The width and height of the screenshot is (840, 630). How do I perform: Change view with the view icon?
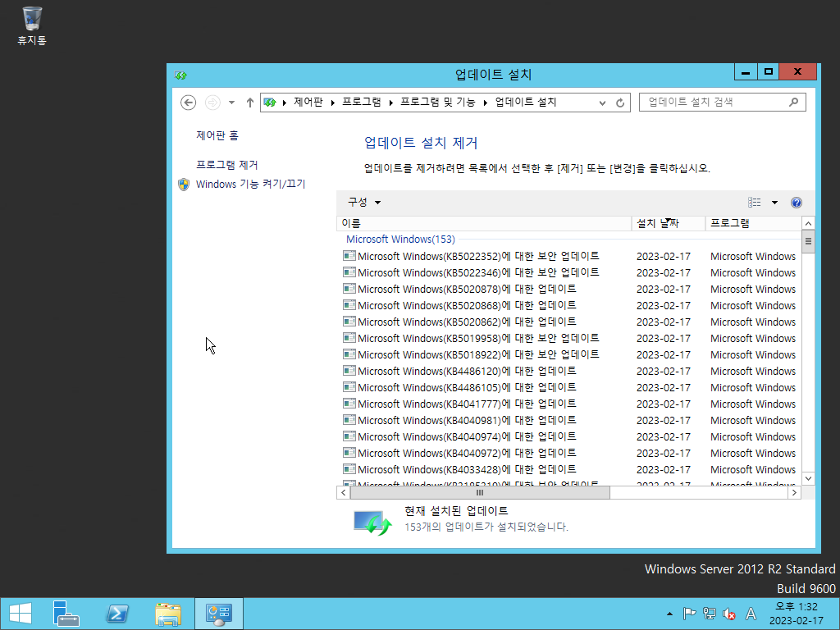tap(755, 202)
